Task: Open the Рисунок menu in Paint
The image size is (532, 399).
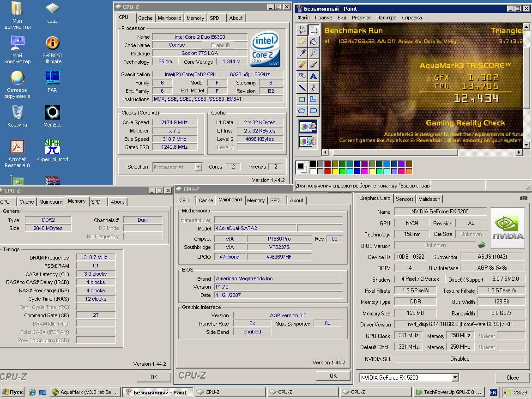Action: (361, 18)
